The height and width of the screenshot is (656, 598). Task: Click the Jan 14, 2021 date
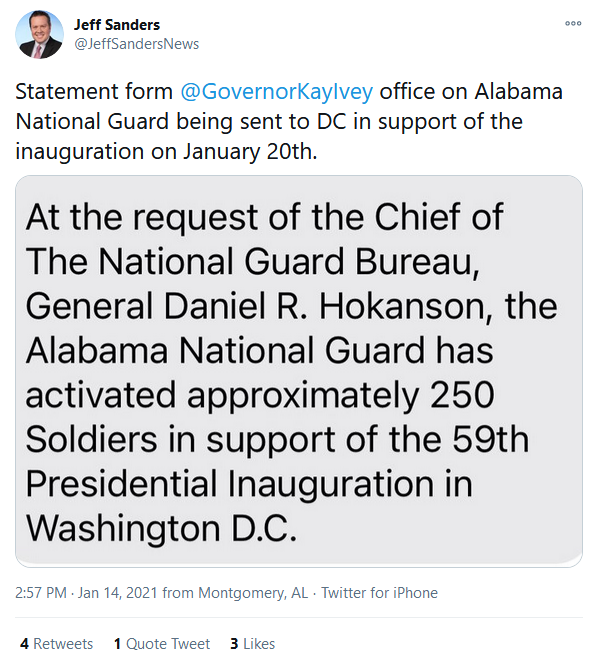click(118, 593)
